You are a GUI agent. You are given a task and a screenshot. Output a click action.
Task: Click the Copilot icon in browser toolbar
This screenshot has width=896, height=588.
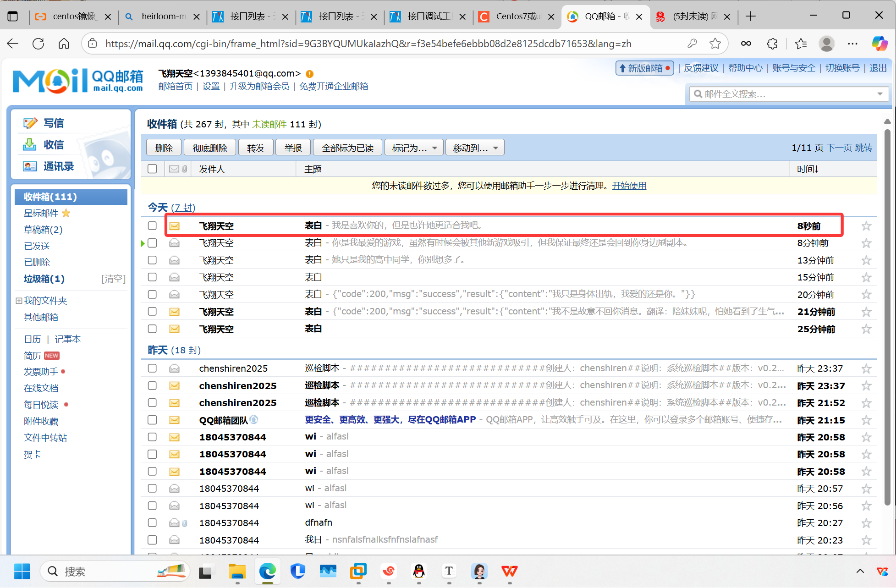pos(879,44)
